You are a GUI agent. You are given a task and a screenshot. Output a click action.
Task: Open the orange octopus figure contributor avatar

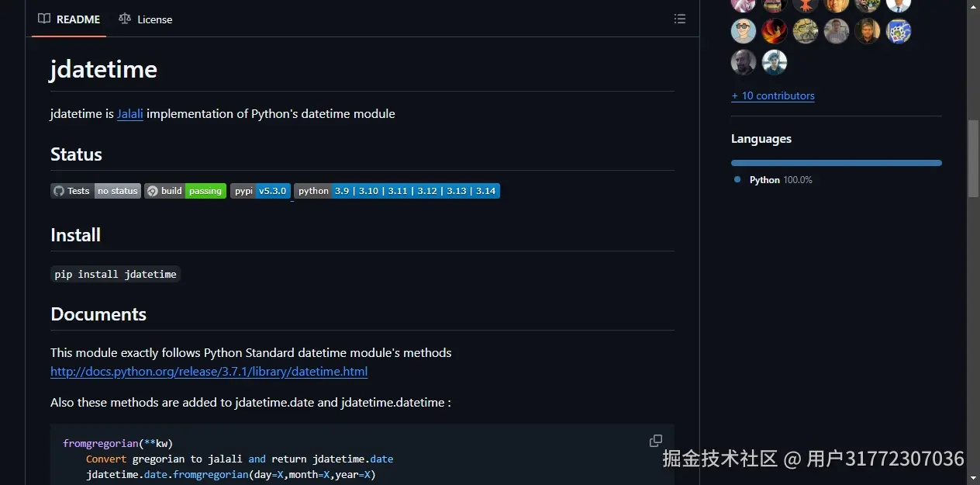806,5
